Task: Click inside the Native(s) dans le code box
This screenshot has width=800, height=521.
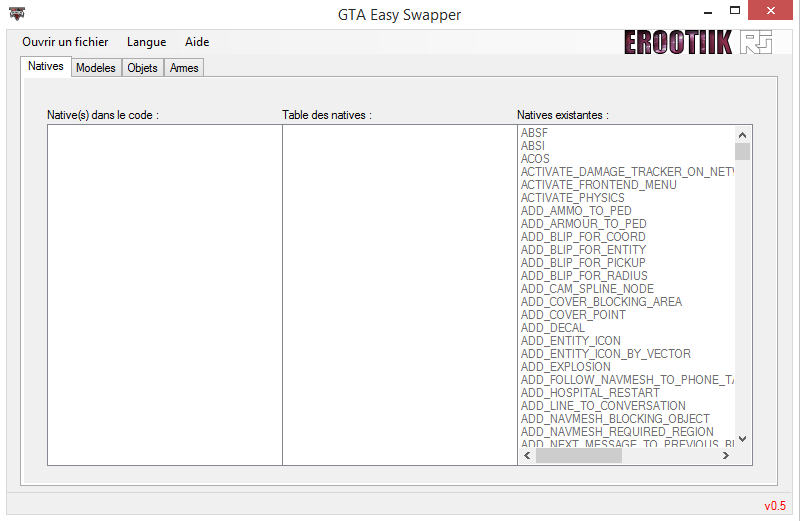Action: pyautogui.click(x=165, y=295)
